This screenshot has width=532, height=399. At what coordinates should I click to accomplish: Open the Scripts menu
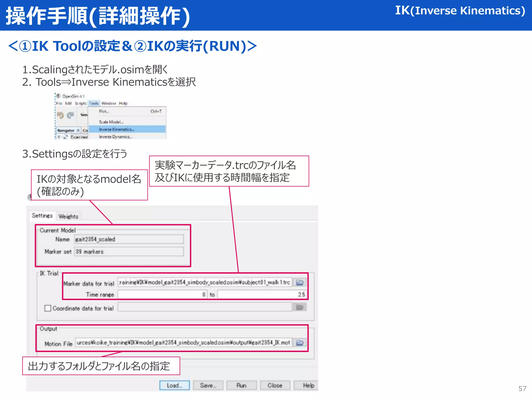[x=81, y=103]
